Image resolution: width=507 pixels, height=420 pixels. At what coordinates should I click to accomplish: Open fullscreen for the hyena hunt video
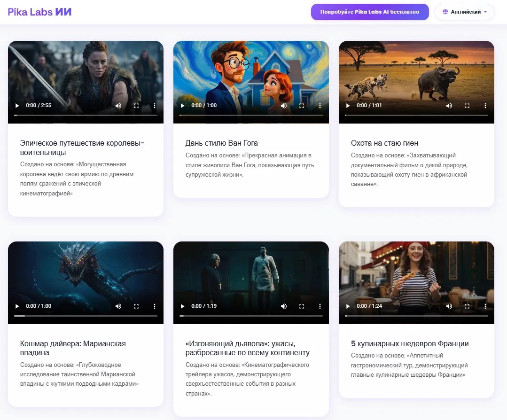coord(467,106)
